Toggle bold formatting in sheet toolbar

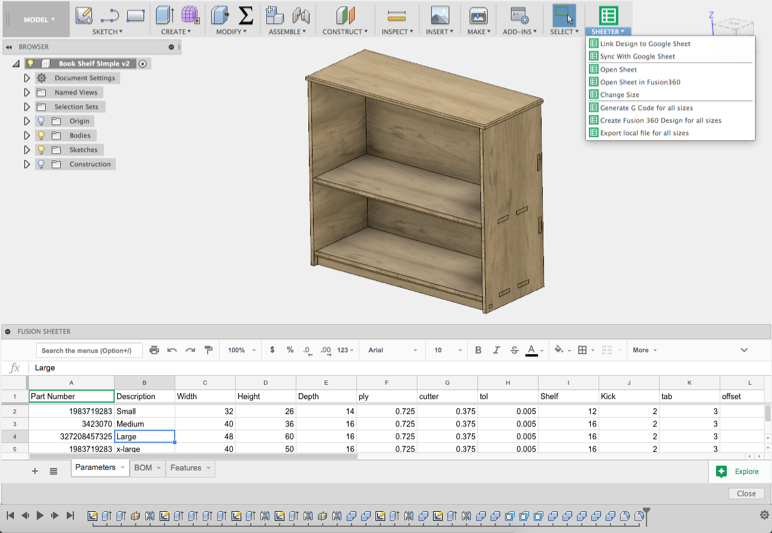coord(478,350)
